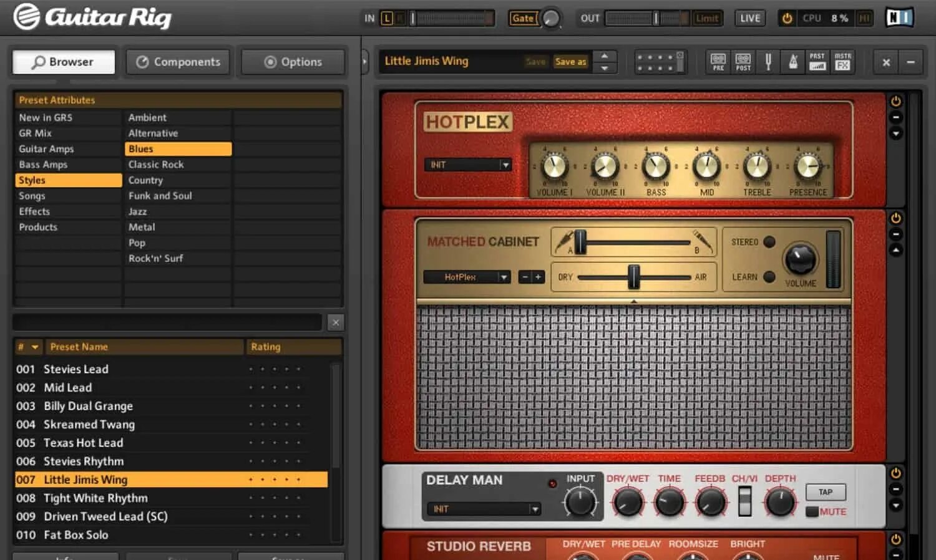Select the Styles attribute
The width and height of the screenshot is (936, 560).
[68, 180]
